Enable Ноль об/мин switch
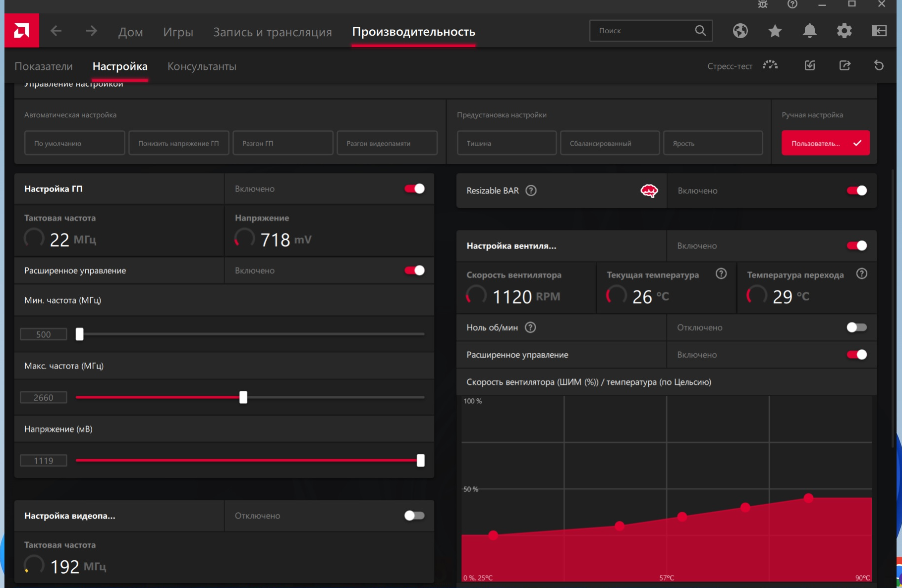This screenshot has width=902, height=588. 856,327
